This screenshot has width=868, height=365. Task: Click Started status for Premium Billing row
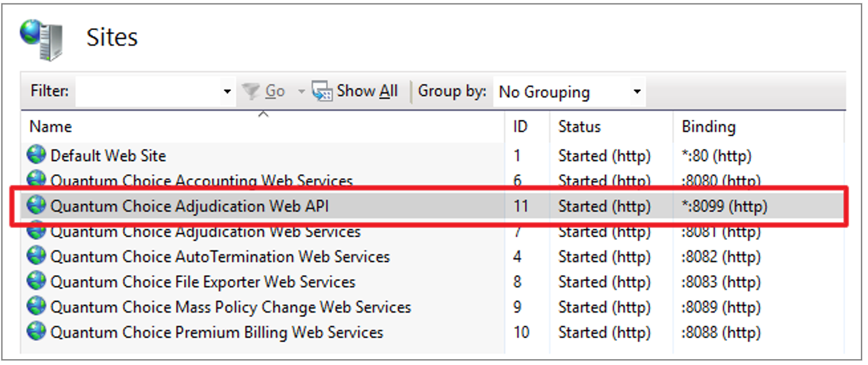pos(604,332)
